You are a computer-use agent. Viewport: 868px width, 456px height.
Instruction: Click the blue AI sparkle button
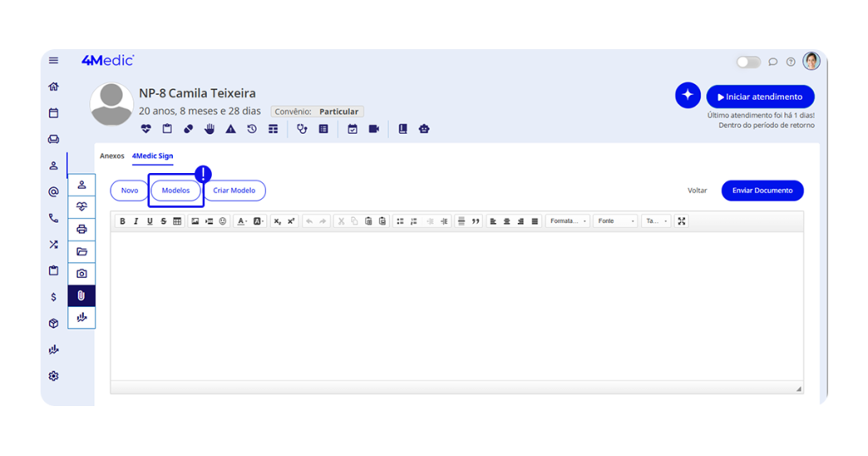point(687,95)
